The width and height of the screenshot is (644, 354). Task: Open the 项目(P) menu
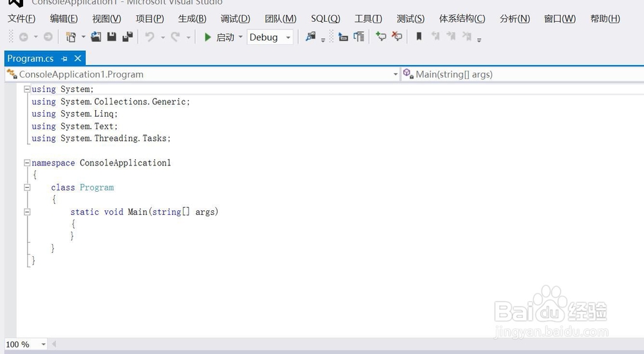coord(149,19)
